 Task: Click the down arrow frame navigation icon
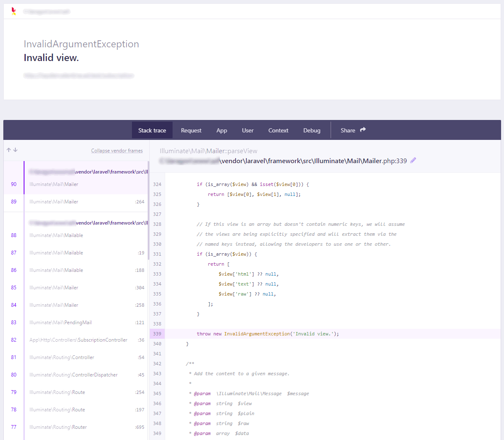[15, 150]
